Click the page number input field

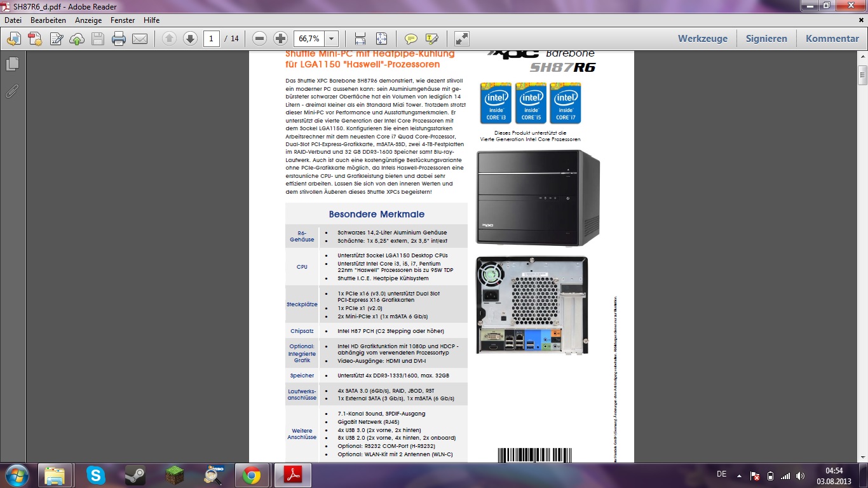(x=212, y=39)
